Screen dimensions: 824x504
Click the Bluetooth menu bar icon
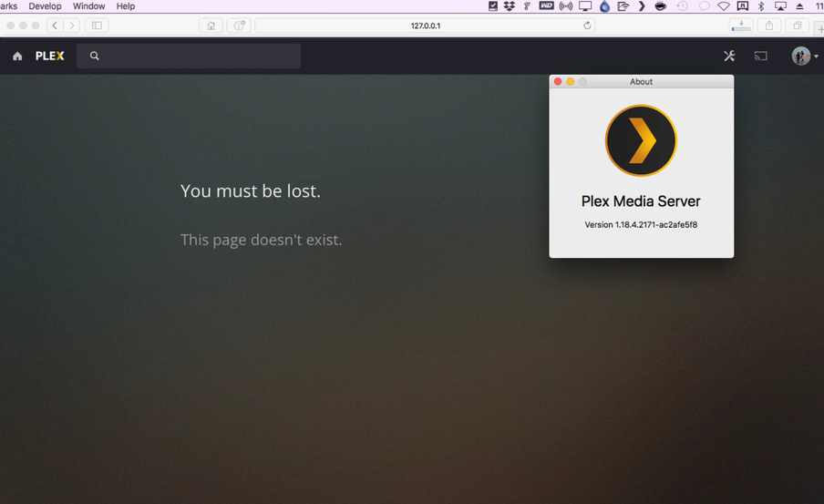pyautogui.click(x=761, y=6)
